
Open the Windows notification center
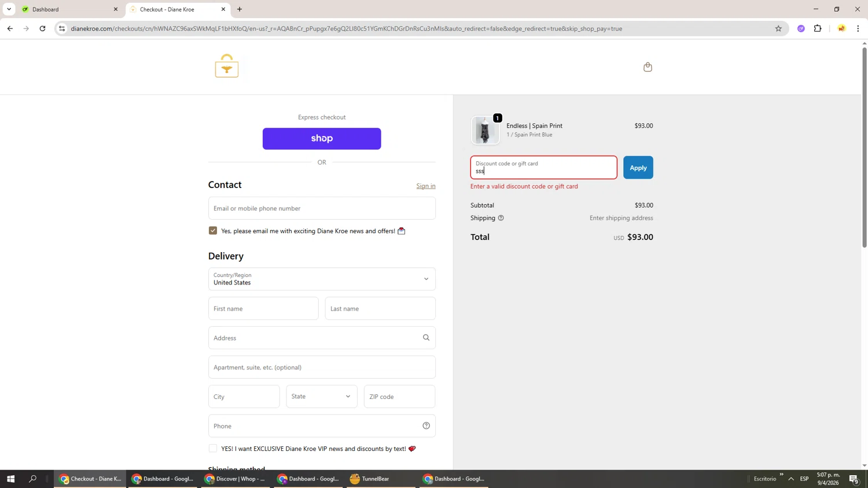(x=854, y=479)
